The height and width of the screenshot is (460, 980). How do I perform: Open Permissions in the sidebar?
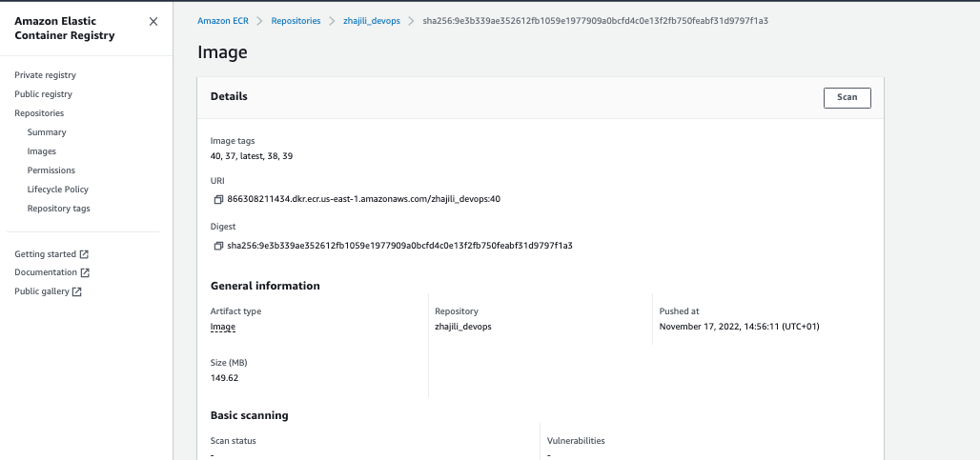click(51, 170)
